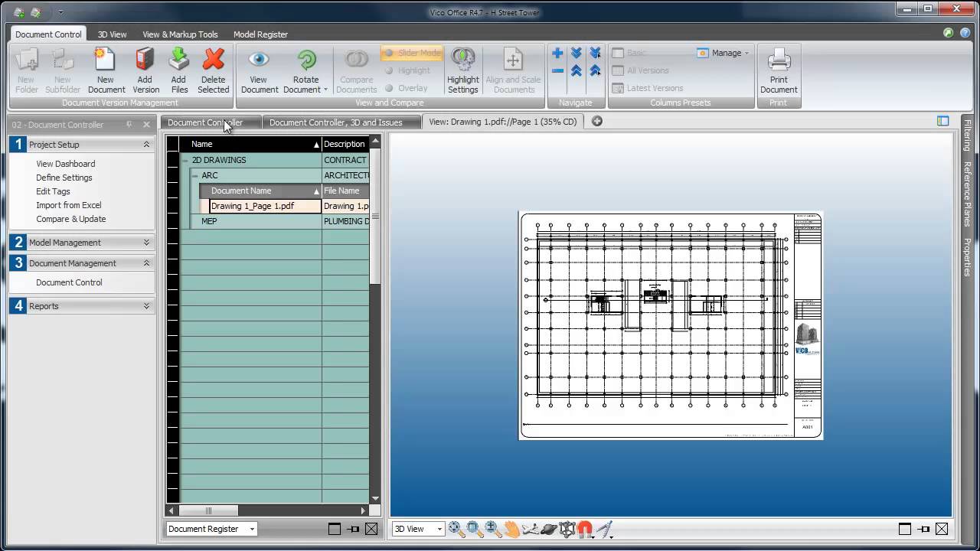Expand the Reports section

tap(146, 306)
